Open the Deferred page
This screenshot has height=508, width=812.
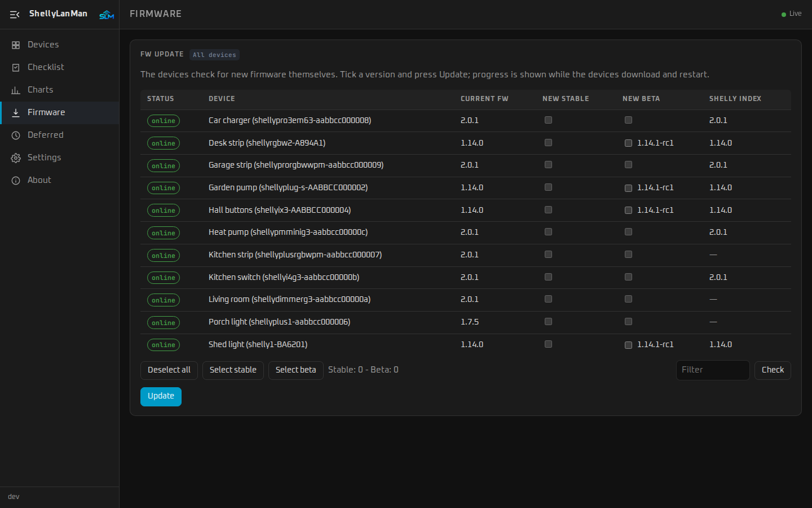(x=59, y=135)
